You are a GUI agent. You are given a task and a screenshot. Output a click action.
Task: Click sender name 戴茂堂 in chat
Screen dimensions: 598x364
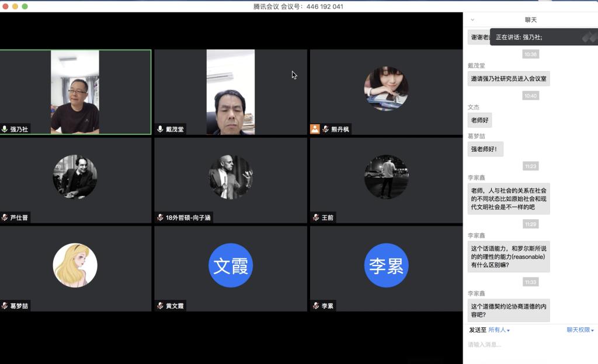click(x=477, y=65)
